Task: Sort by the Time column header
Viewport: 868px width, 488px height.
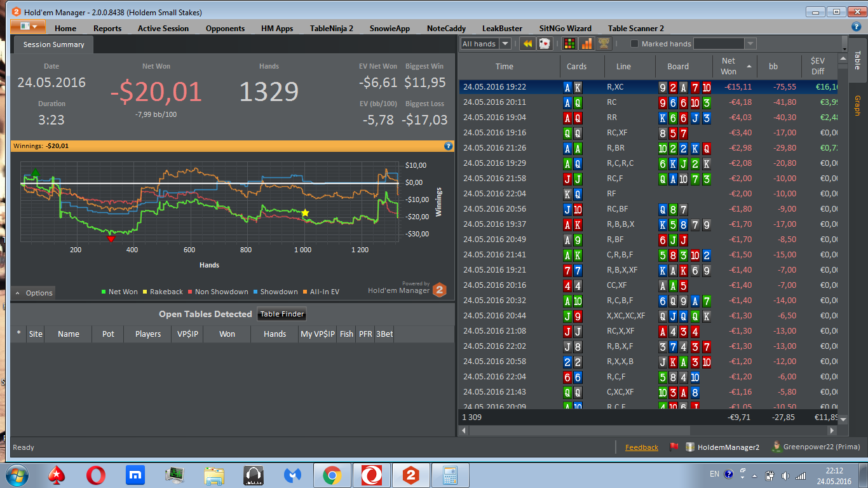Action: [x=505, y=66]
